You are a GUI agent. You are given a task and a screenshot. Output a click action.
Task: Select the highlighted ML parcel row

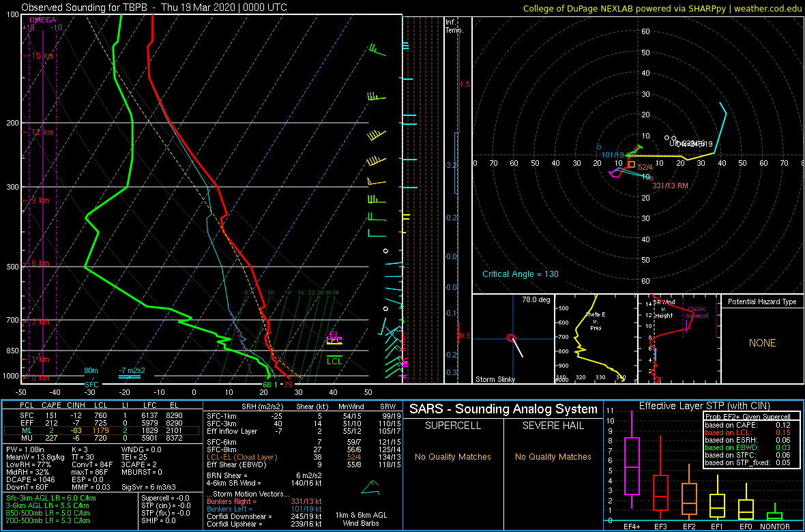click(x=101, y=431)
